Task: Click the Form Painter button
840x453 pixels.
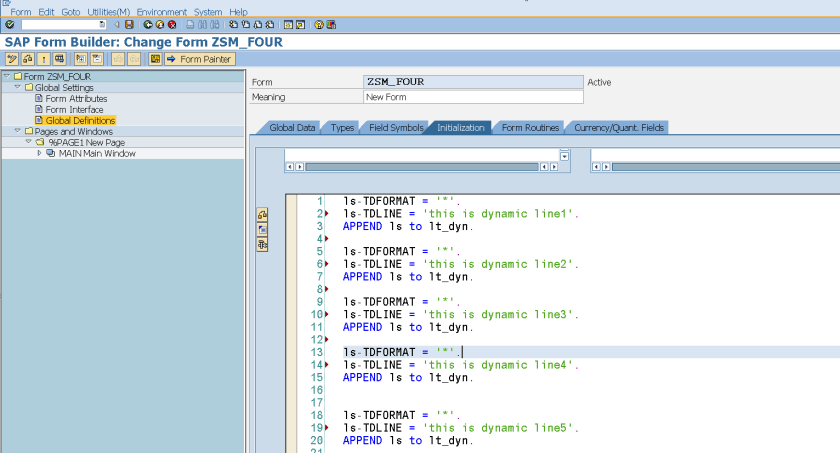Action: click(x=200, y=59)
